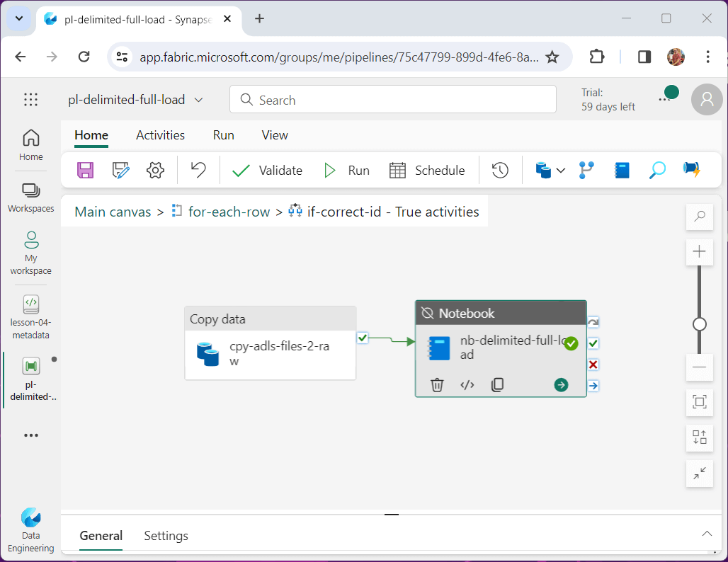Switch to the Home ribbon tab
Screen dimensions: 728x562
click(x=91, y=135)
